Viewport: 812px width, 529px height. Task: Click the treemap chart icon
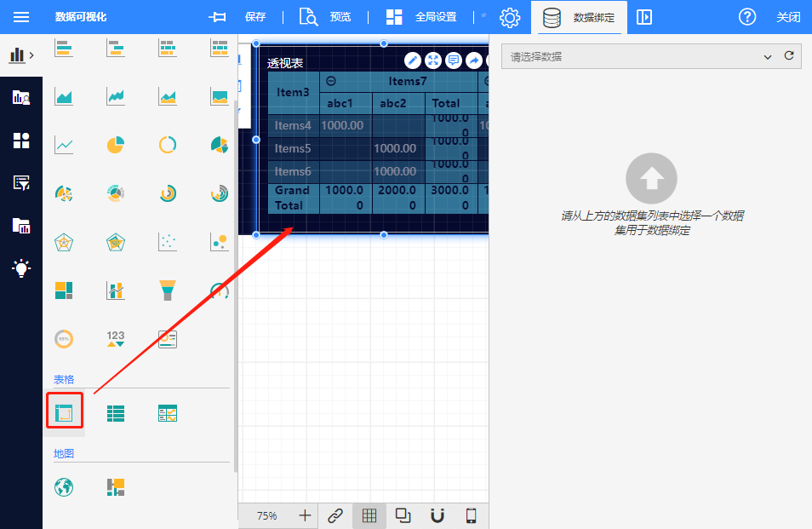[64, 290]
